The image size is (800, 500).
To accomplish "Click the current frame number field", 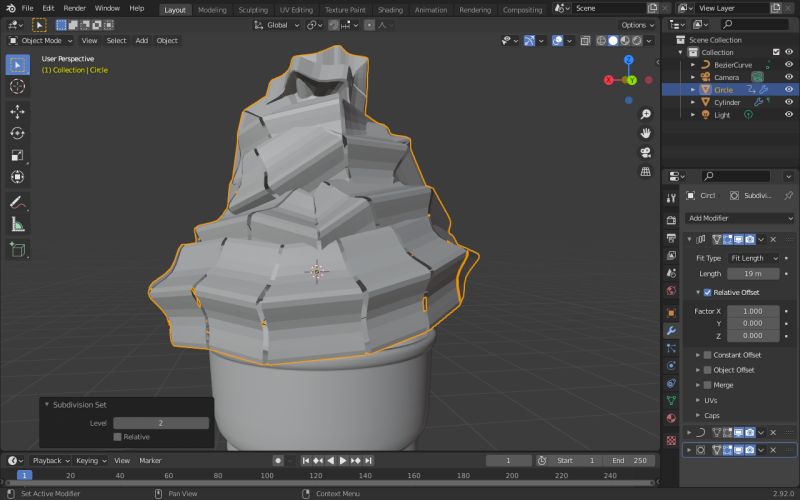I will 508,461.
